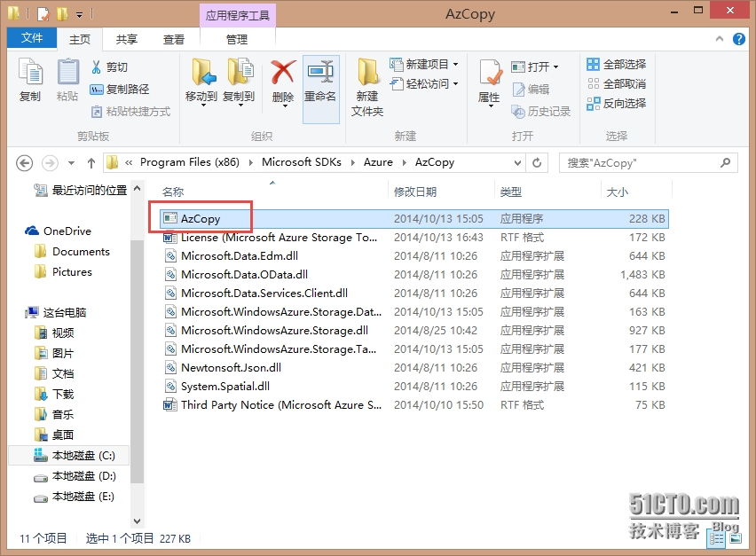The width and height of the screenshot is (756, 556).
Task: Open Explorer help question mark
Action: 738,38
